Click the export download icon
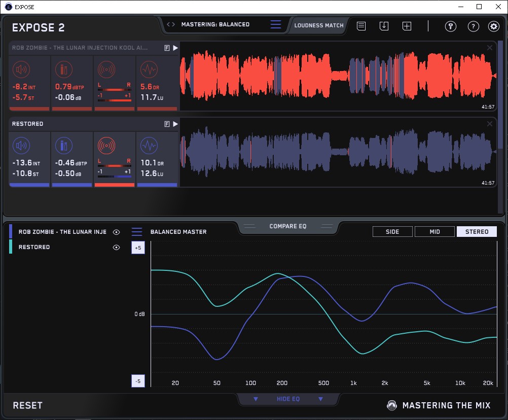 coord(384,26)
